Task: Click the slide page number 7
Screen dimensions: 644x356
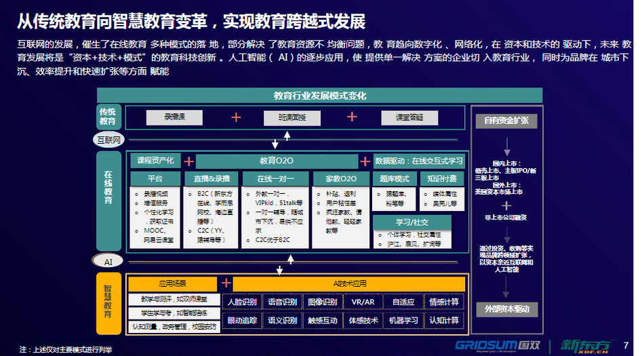Action: (x=625, y=346)
